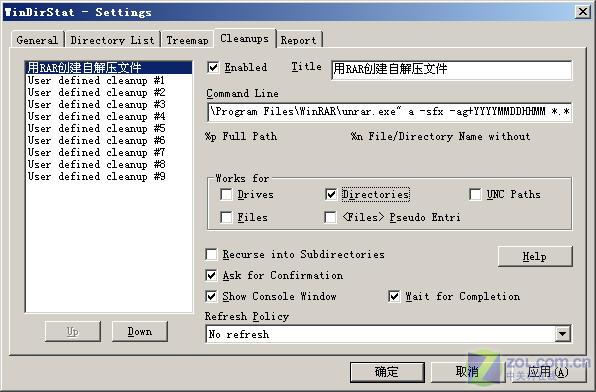Close the Settings dialog
Image resolution: width=596 pixels, height=392 pixels.
point(583,12)
